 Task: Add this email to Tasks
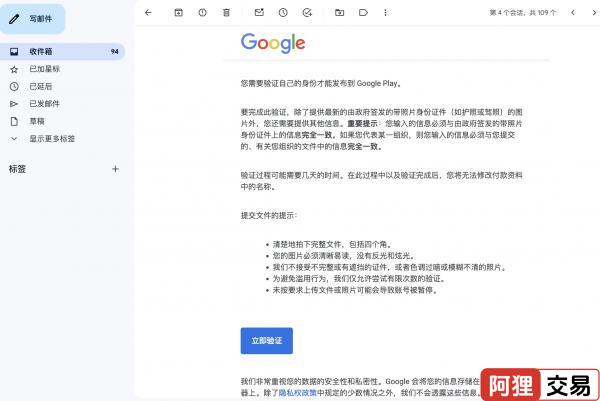coord(307,13)
